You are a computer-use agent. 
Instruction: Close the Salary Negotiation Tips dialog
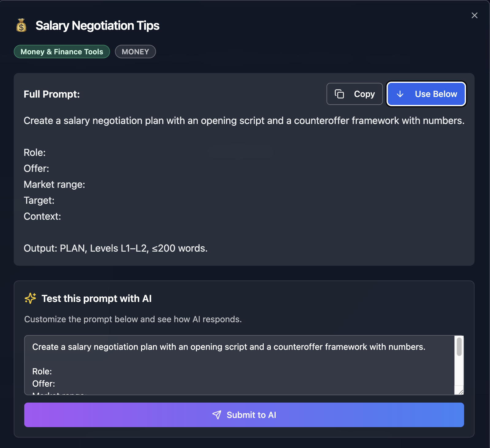(x=474, y=15)
